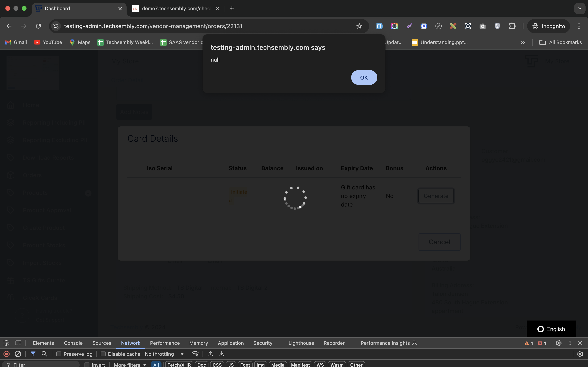
Task: Switch to the Console tab
Action: pos(73,343)
